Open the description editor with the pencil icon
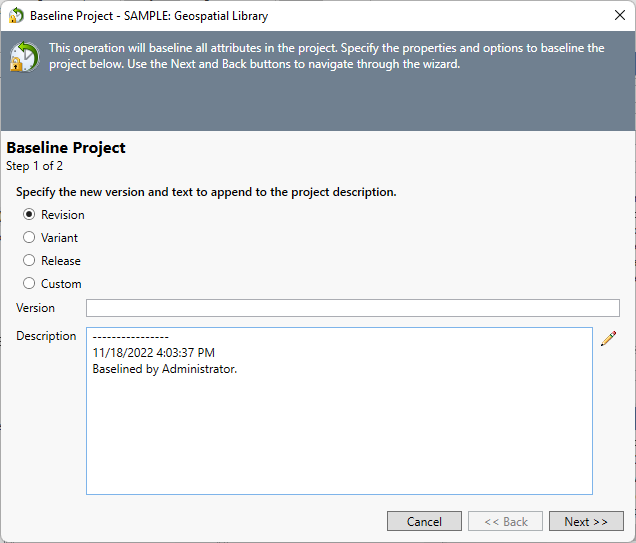Viewport: 636px width, 543px height. pos(608,339)
